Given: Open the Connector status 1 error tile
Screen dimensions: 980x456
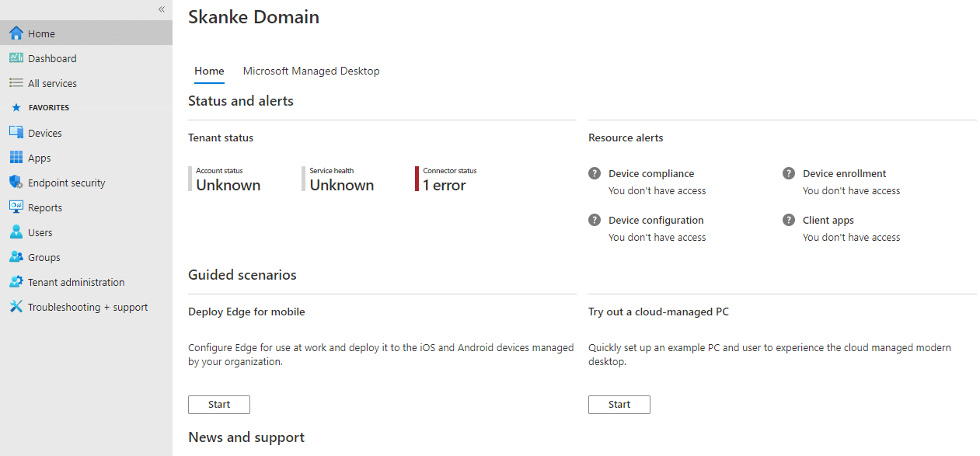Looking at the screenshot, I should click(447, 179).
